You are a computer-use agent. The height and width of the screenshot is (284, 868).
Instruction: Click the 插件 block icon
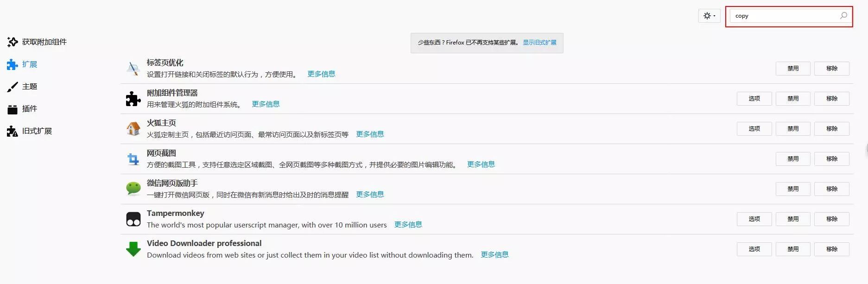pos(13,109)
